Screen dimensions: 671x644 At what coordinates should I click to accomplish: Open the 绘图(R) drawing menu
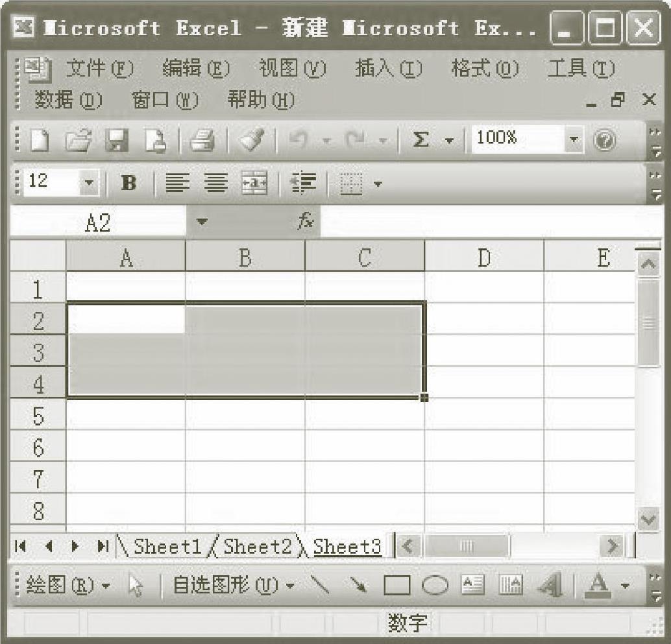click(68, 585)
